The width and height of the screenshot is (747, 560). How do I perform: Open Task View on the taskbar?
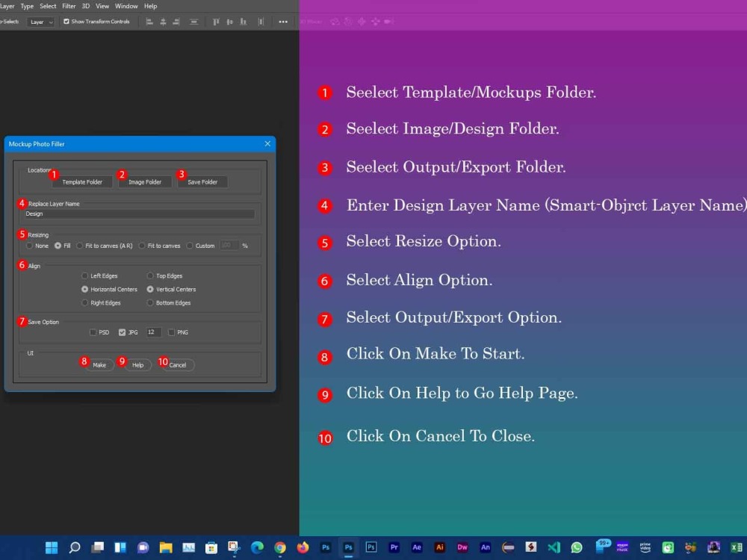[97, 547]
